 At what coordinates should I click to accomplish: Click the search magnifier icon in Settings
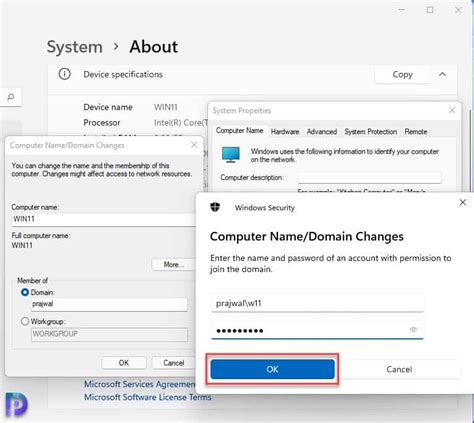click(x=11, y=97)
